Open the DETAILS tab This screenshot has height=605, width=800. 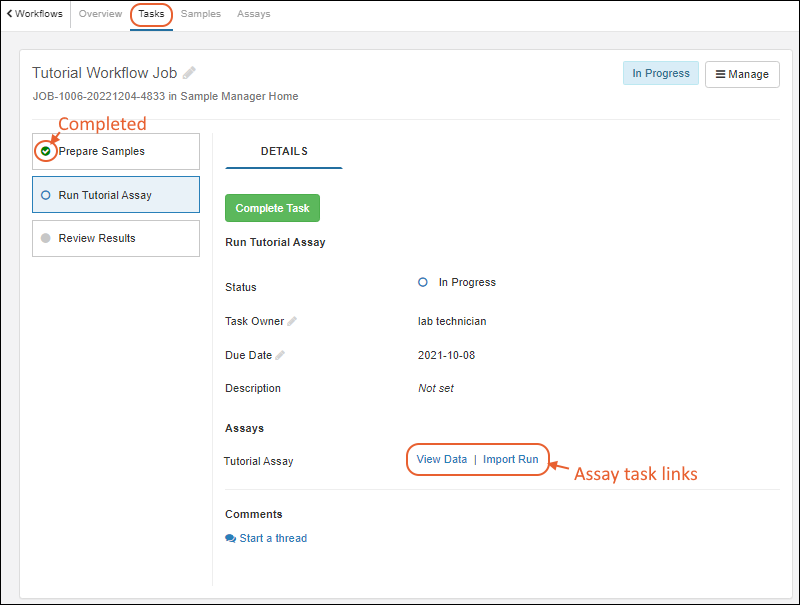pos(284,151)
